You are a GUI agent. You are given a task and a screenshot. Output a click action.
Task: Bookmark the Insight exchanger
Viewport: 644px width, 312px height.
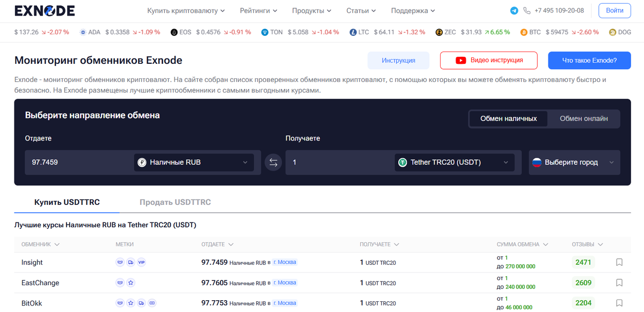pos(618,263)
